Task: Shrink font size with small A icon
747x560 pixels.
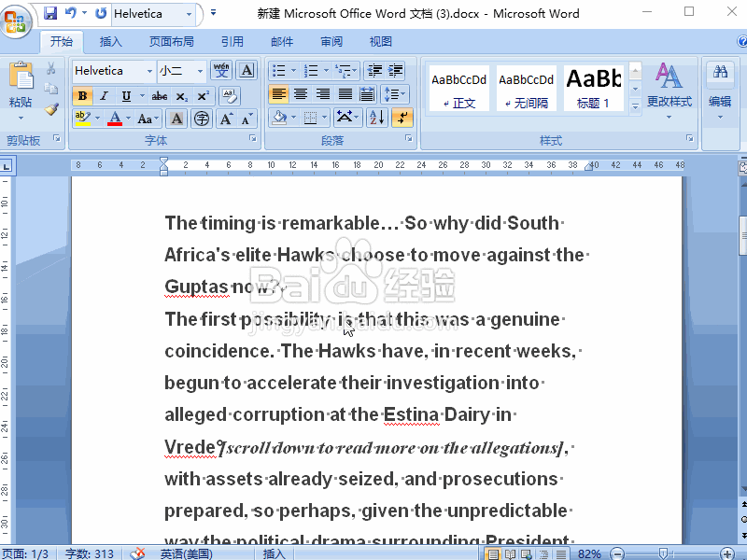Action: click(x=246, y=119)
